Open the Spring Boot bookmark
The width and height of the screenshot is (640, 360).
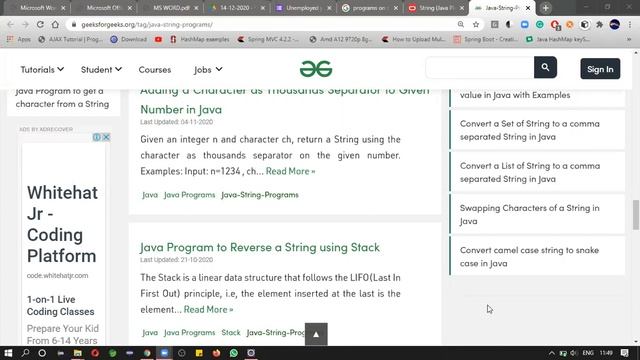(x=486, y=39)
